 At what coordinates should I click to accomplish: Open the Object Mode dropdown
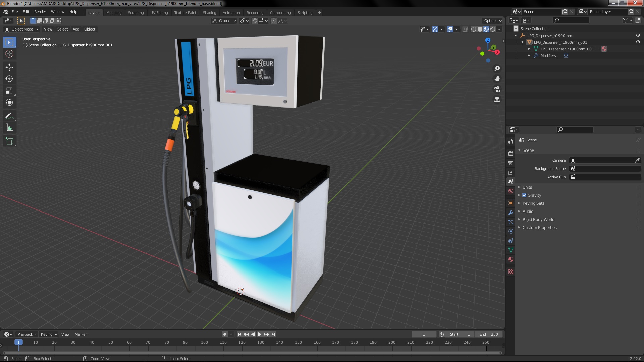pyautogui.click(x=22, y=29)
